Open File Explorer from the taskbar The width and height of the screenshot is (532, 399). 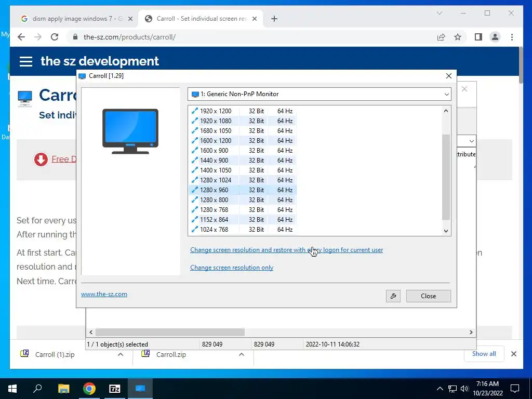pyautogui.click(x=63, y=389)
